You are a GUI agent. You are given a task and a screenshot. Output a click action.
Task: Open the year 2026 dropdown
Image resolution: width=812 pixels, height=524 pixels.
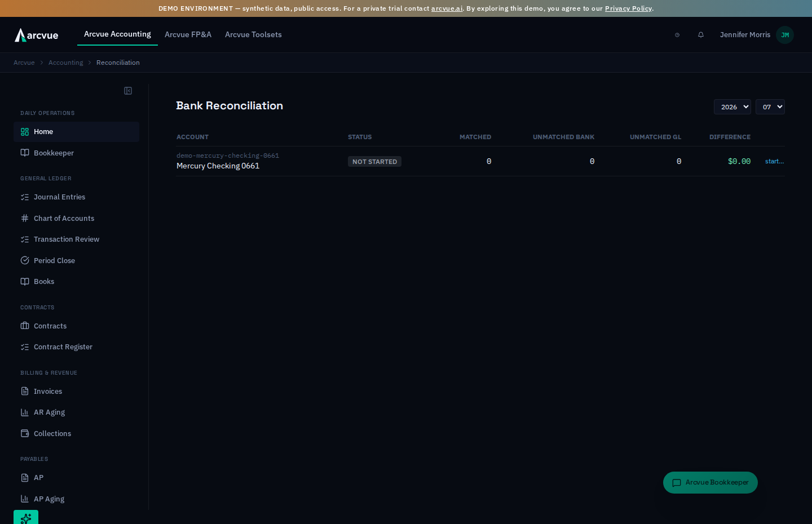[732, 107]
